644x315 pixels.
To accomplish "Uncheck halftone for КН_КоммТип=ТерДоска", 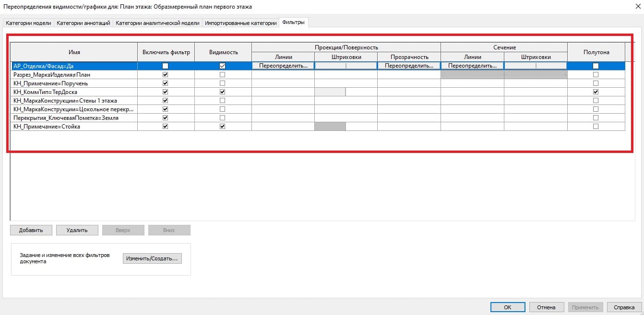I will (596, 92).
